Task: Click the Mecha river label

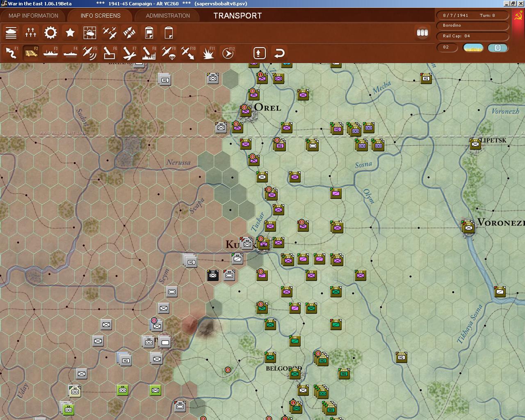Action: [x=382, y=87]
